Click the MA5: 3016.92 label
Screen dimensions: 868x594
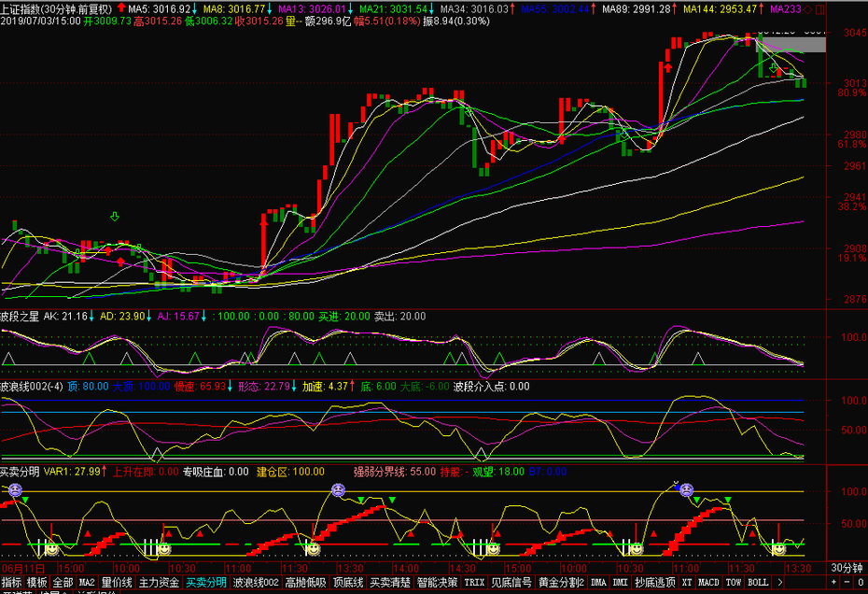(159, 8)
